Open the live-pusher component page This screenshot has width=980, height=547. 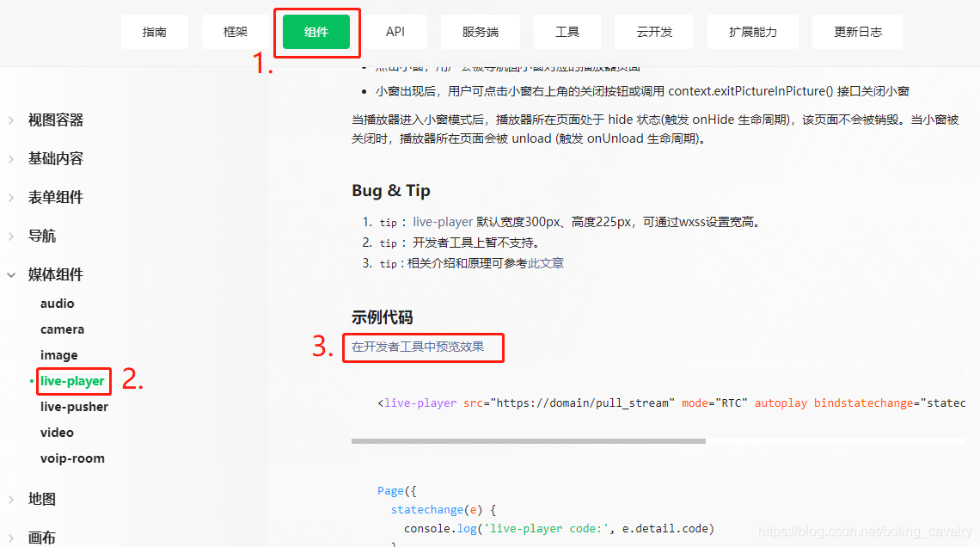[x=75, y=407]
